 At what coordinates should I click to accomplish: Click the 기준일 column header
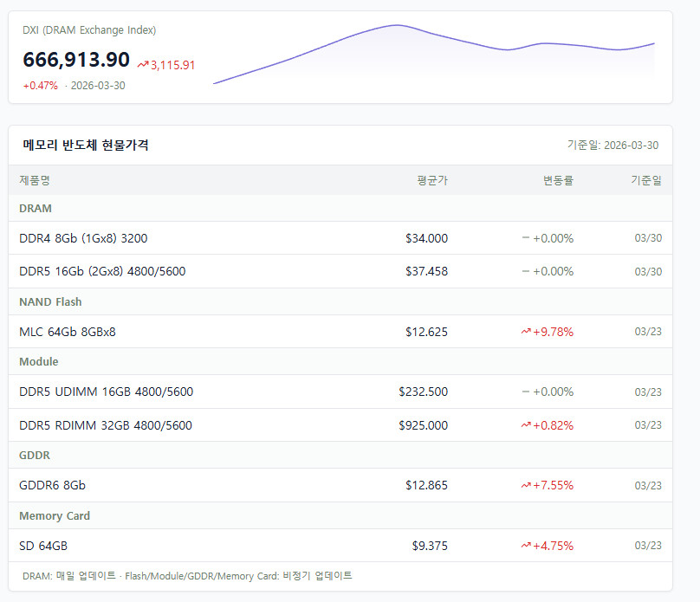(646, 180)
